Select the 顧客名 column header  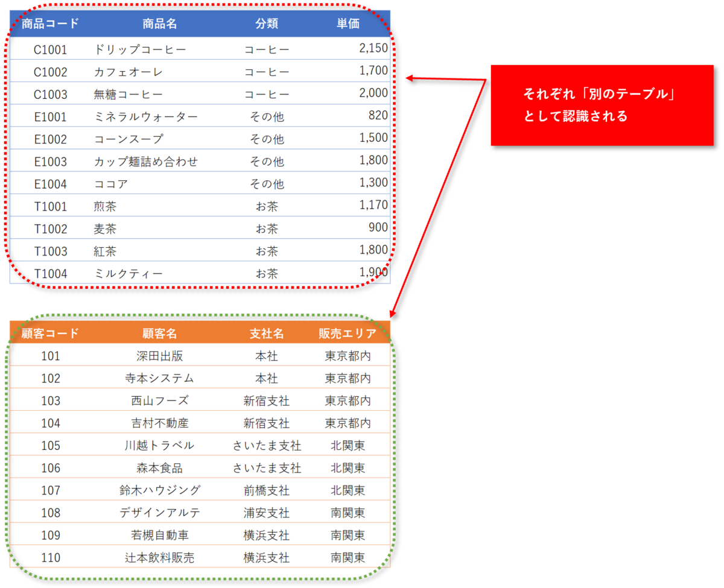(159, 334)
